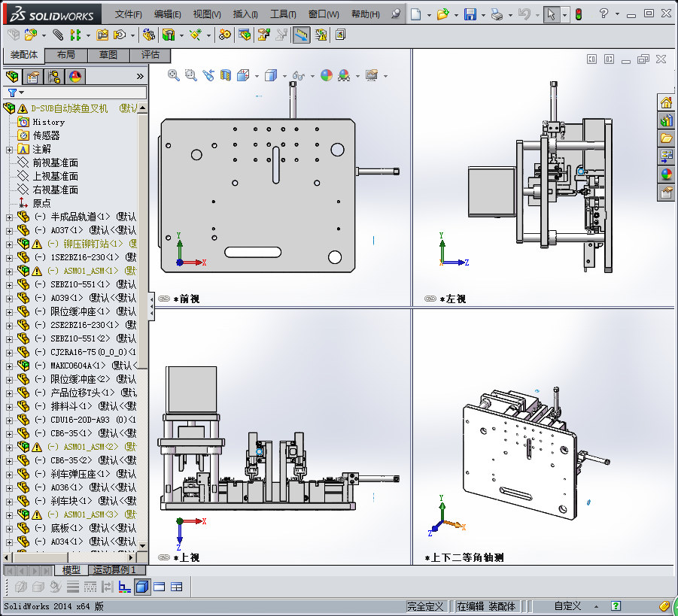Click the Display Style cube icon
The width and height of the screenshot is (678, 616).
click(x=271, y=76)
